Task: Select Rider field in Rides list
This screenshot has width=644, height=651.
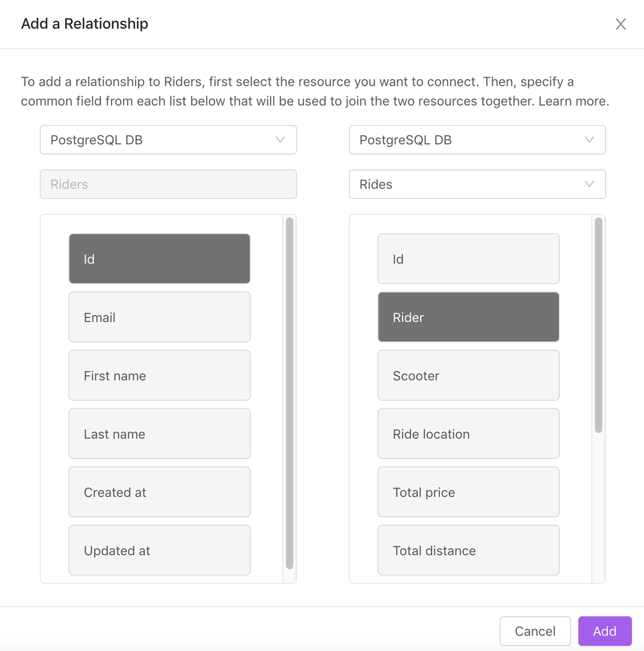Action: (468, 317)
